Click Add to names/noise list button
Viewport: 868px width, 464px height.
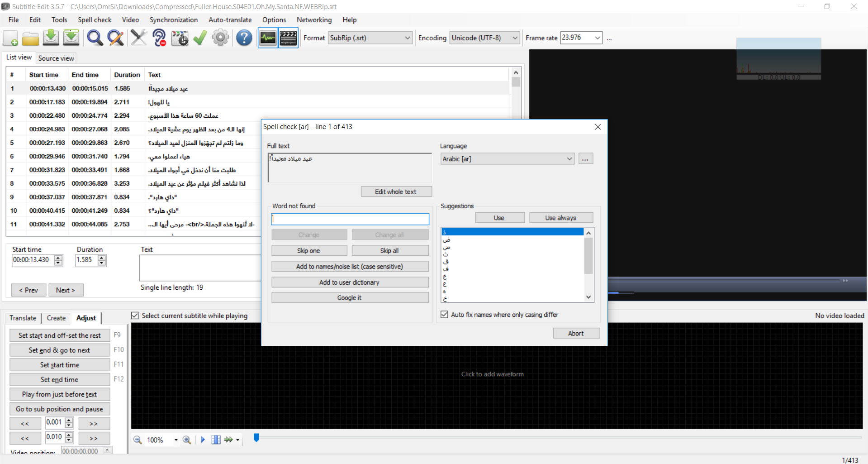click(x=350, y=266)
